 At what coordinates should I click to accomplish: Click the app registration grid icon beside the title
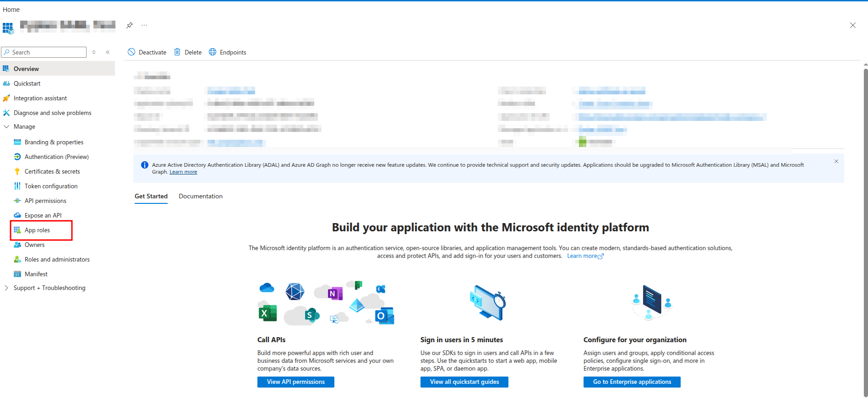[x=8, y=28]
